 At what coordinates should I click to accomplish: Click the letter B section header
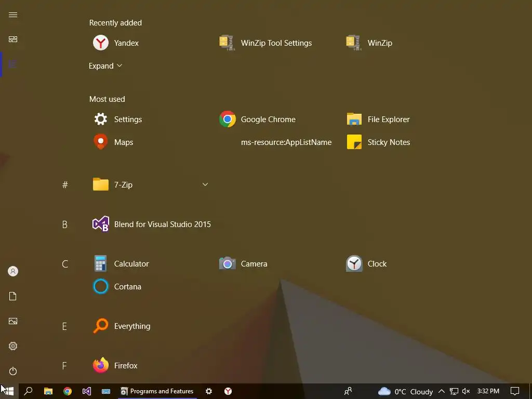(65, 224)
